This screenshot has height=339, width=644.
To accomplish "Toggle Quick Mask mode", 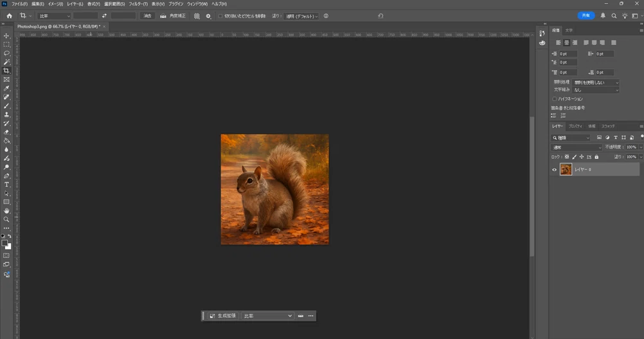I will pyautogui.click(x=6, y=255).
